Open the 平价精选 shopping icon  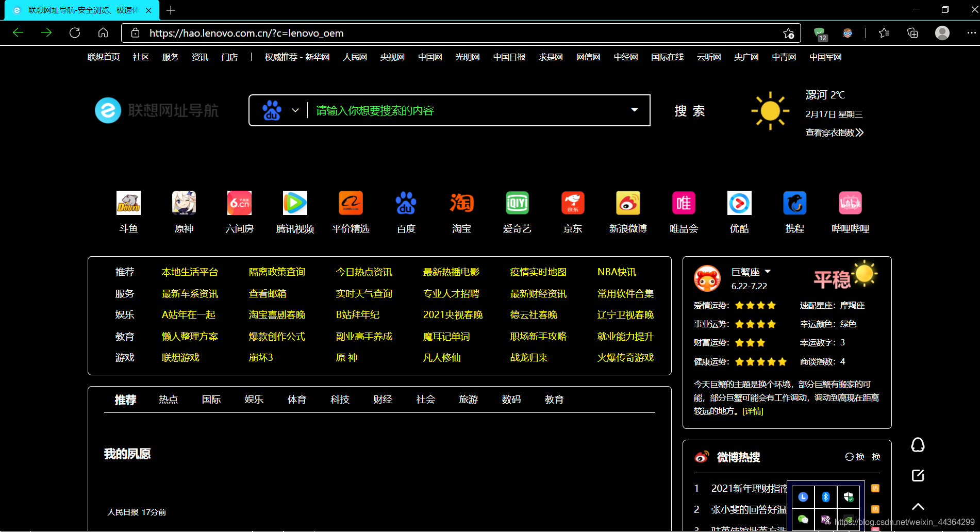click(x=351, y=203)
